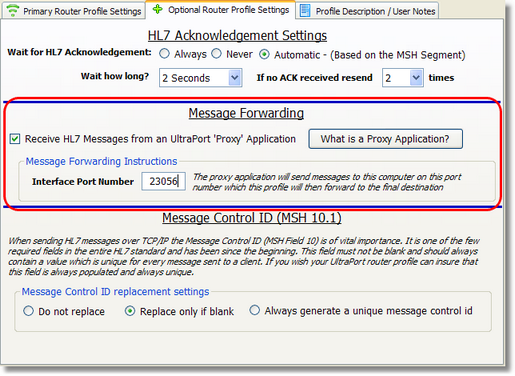This screenshot has width=515, height=376.
Task: Click the green plus icon on Optional tab
Action: tap(157, 10)
